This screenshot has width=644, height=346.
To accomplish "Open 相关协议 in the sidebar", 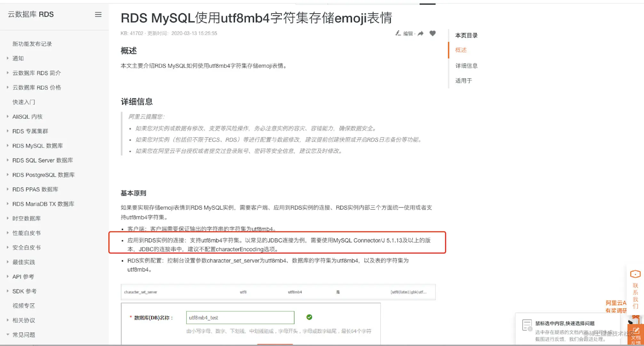I will point(24,320).
